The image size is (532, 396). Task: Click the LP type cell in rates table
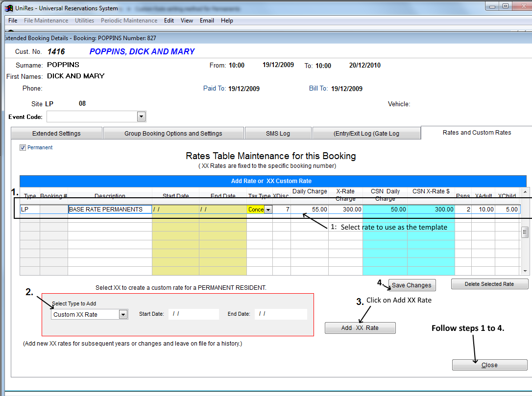(x=30, y=210)
